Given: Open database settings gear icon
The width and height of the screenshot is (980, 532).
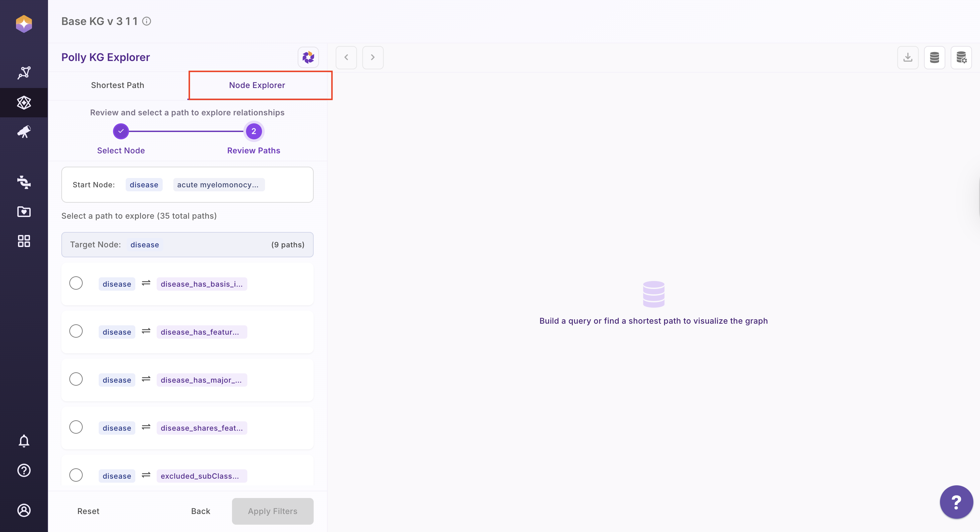Looking at the screenshot, I should click(x=961, y=57).
